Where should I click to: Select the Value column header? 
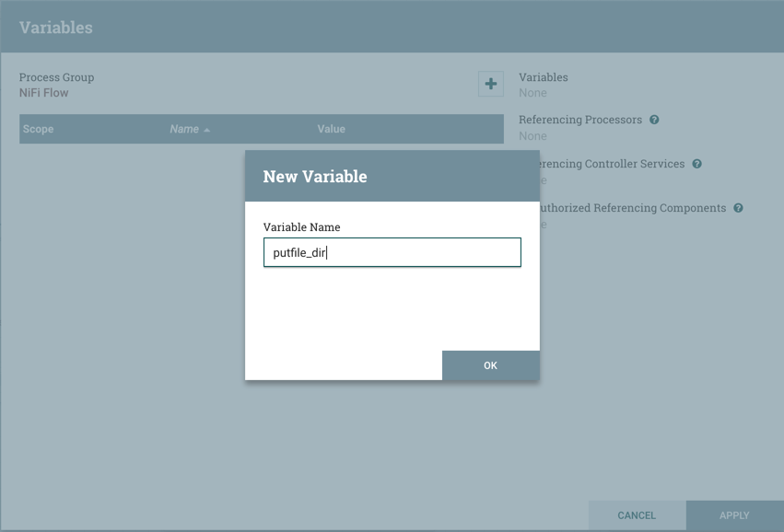pyautogui.click(x=331, y=129)
